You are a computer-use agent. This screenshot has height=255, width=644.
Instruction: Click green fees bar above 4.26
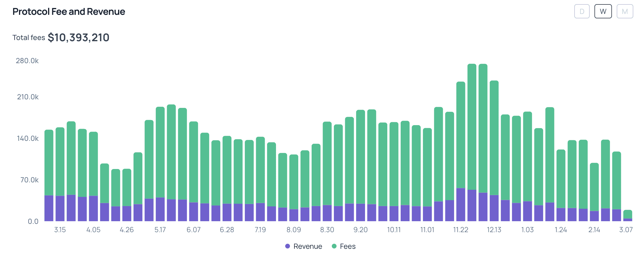[x=127, y=187]
